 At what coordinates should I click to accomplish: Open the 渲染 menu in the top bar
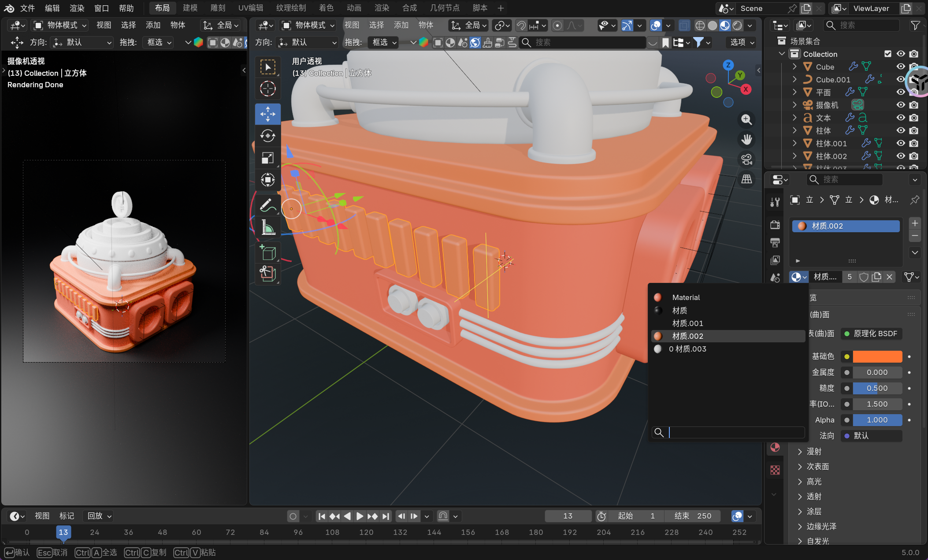tap(77, 8)
